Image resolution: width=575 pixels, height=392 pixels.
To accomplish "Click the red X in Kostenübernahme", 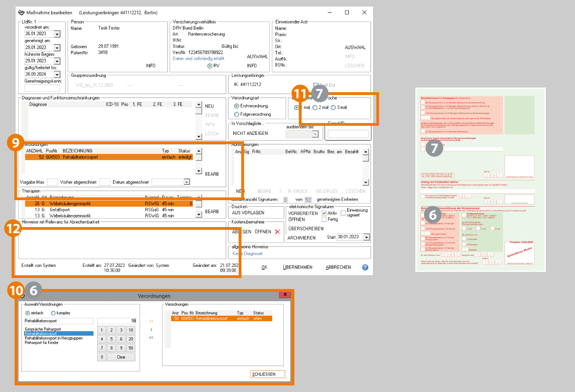I will tap(278, 232).
